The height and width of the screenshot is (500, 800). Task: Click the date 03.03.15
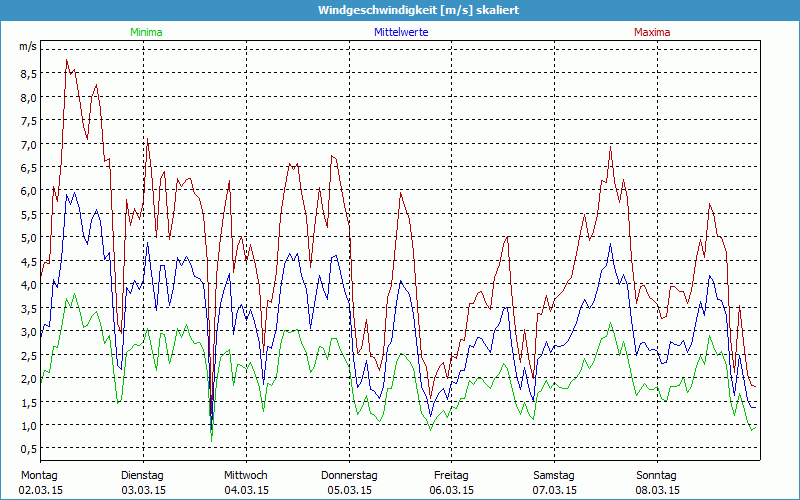pos(143,490)
